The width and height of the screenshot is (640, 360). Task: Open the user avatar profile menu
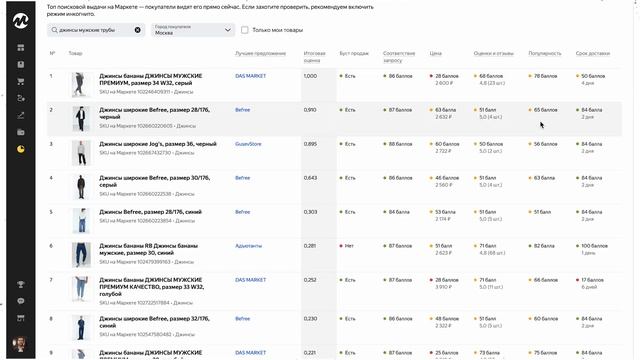pyautogui.click(x=20, y=344)
